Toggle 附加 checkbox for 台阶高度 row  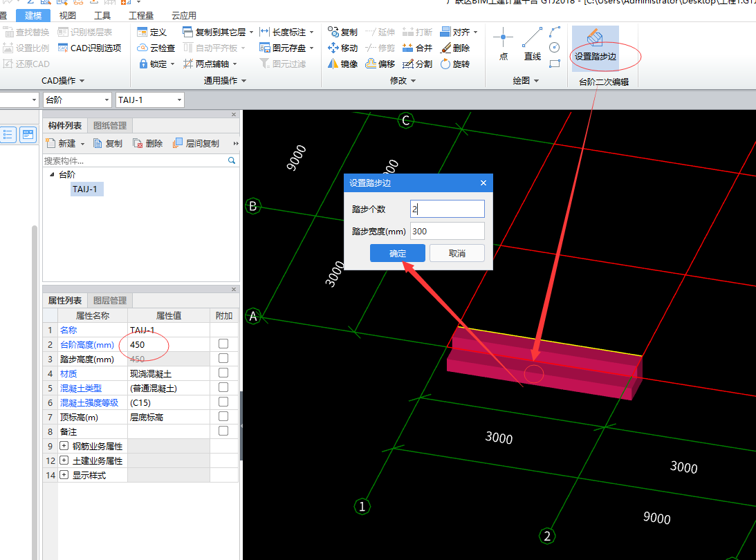[x=223, y=344]
